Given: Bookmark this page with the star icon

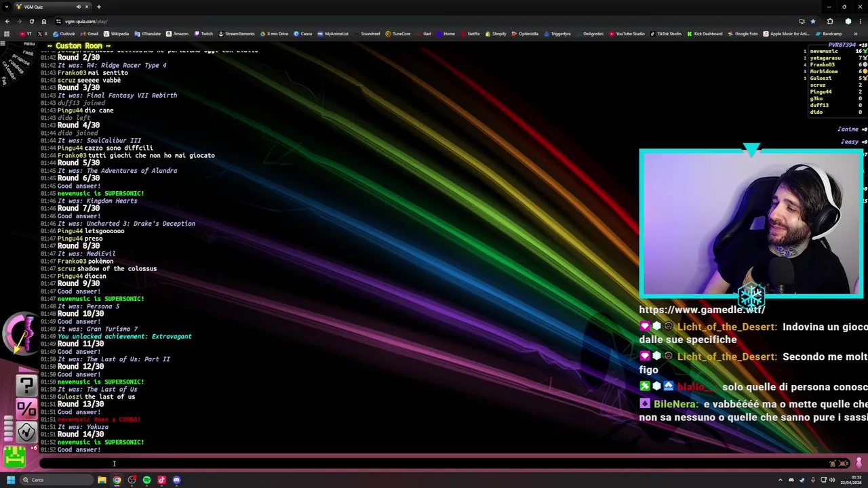Looking at the screenshot, I should click(x=813, y=21).
